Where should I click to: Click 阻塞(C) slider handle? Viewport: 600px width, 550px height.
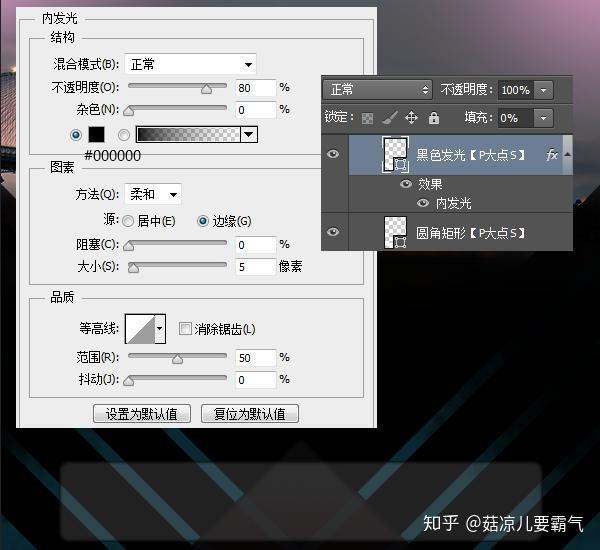click(129, 246)
